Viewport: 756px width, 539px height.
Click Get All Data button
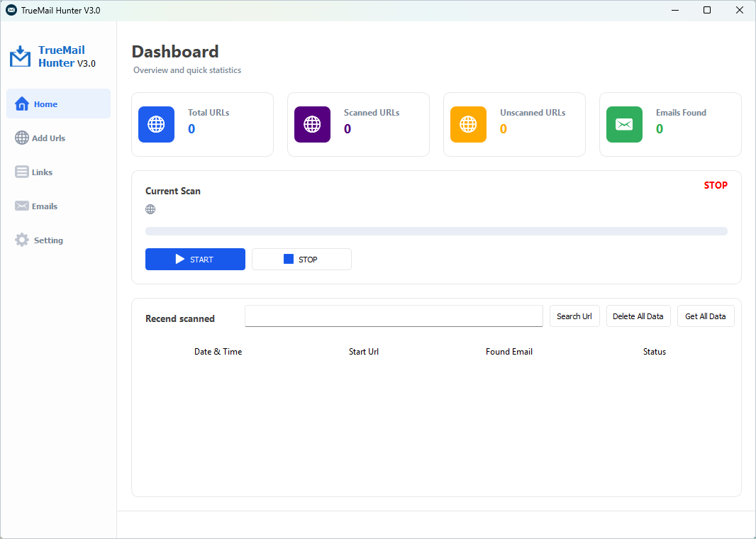point(706,316)
